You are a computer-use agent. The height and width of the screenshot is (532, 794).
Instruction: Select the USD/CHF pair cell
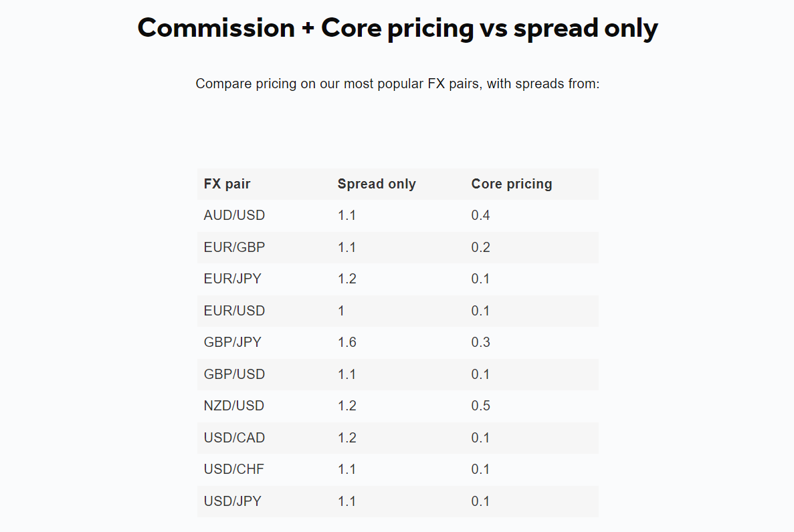click(x=234, y=469)
